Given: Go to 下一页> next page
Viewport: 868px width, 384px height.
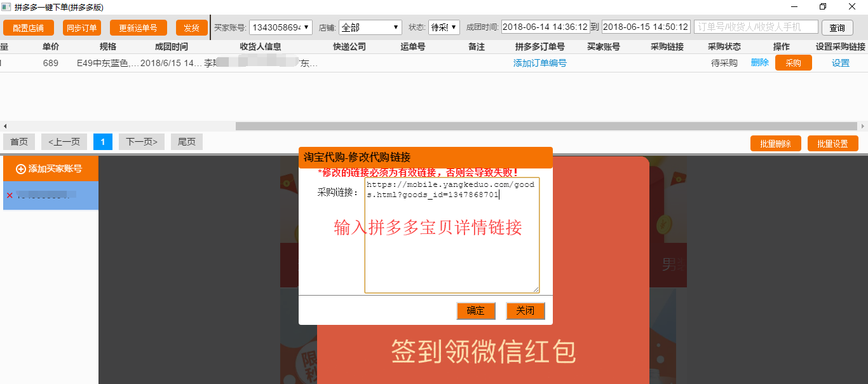Looking at the screenshot, I should [142, 142].
